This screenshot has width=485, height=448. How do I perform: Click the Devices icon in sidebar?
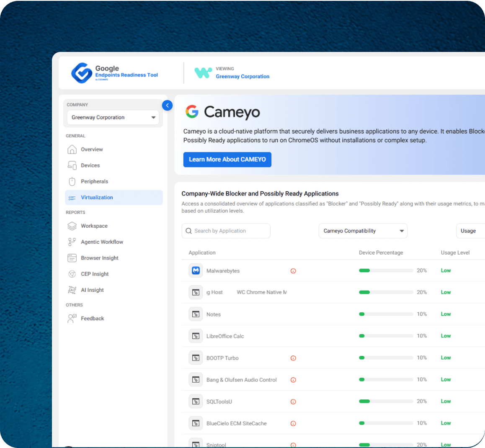click(x=72, y=165)
